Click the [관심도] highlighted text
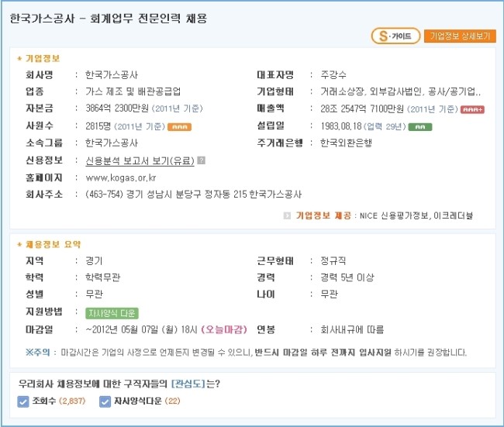Image resolution: width=504 pixels, height=427 pixels. pyautogui.click(x=188, y=384)
